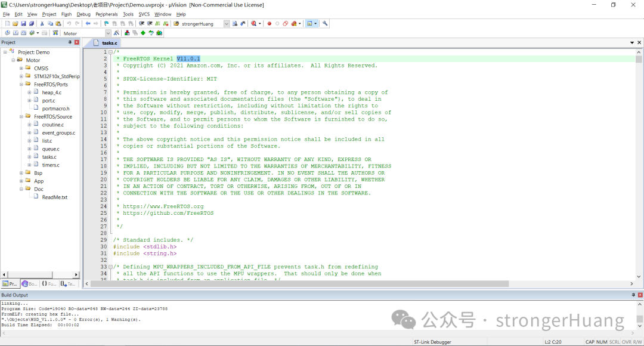Toggle enable/disable of all breakpoints
This screenshot has width=644, height=346.
(x=285, y=23)
